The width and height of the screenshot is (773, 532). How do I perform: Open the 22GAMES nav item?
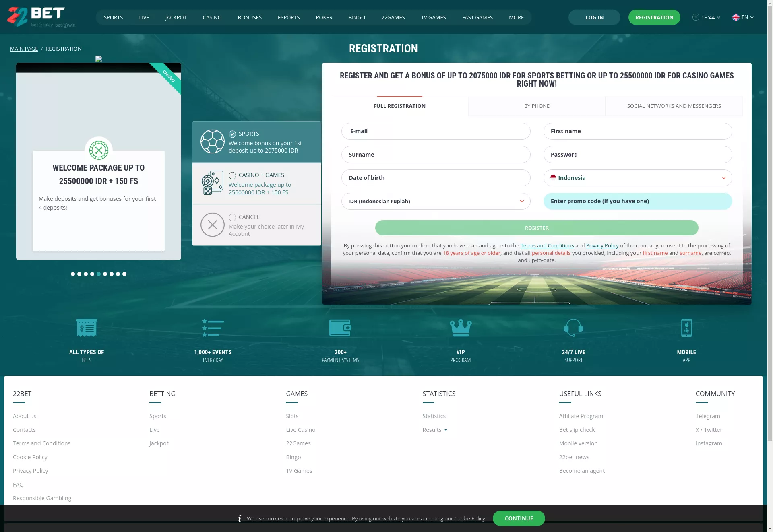click(x=393, y=17)
